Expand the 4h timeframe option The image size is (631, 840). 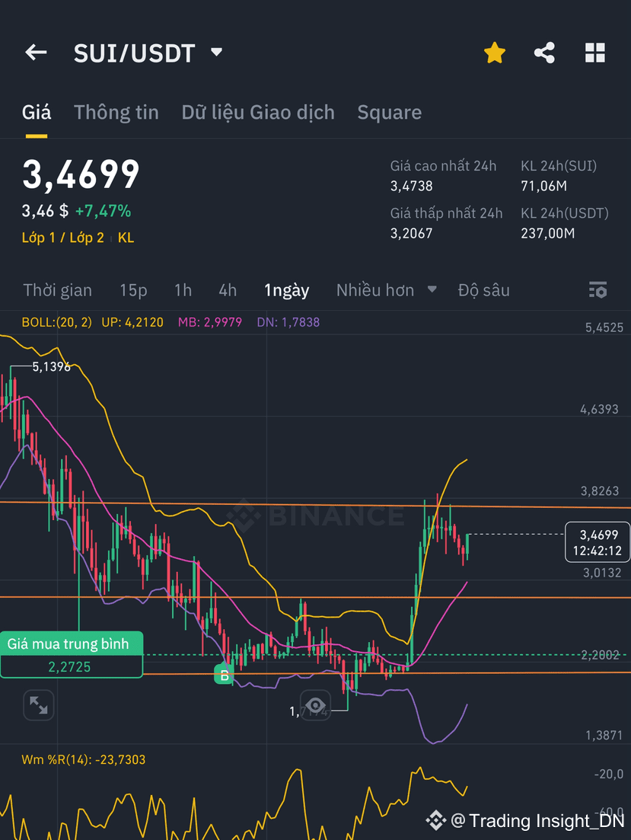point(227,290)
